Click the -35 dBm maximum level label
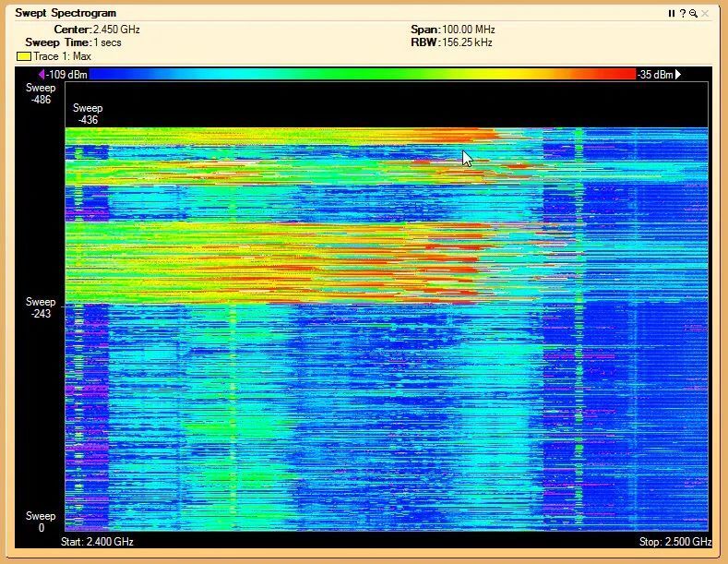The image size is (728, 564). [655, 74]
